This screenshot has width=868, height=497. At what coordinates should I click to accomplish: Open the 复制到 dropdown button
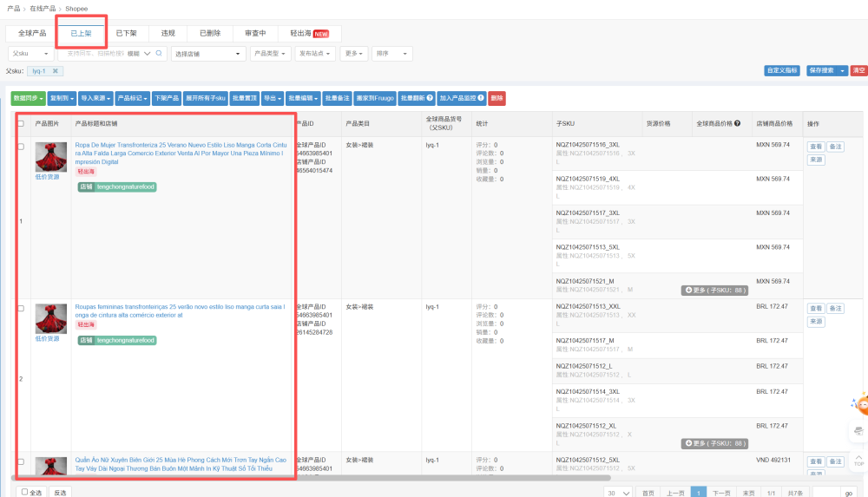point(62,98)
